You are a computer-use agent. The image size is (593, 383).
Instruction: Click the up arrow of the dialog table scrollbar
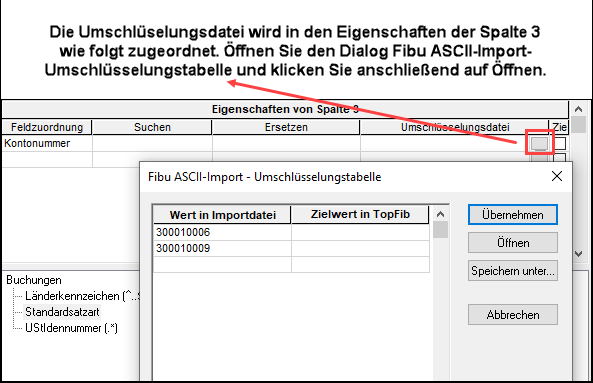(440, 214)
